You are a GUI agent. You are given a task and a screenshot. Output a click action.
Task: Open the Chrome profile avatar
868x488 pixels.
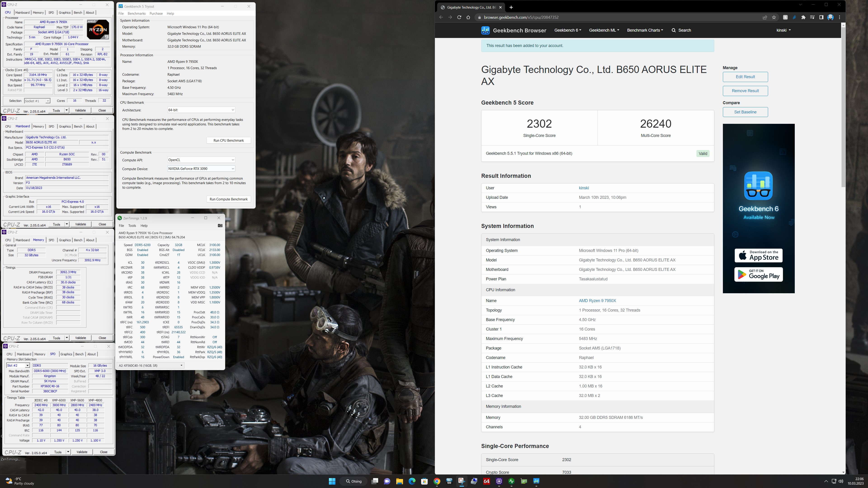831,18
